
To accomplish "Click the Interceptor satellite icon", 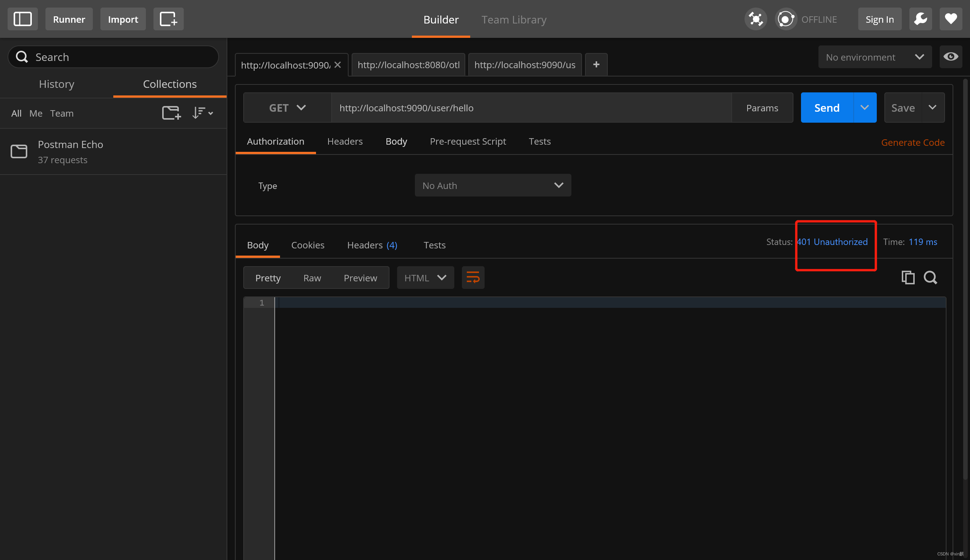I will pyautogui.click(x=755, y=19).
